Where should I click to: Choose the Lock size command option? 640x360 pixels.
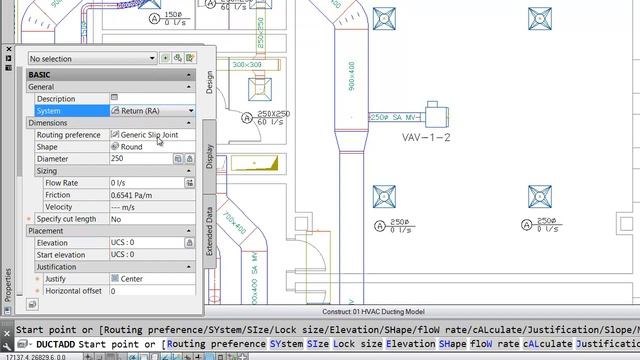358,344
